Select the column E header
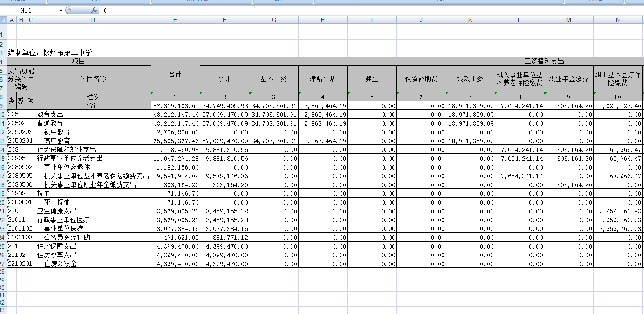The height and width of the screenshot is (314, 644). [x=175, y=20]
